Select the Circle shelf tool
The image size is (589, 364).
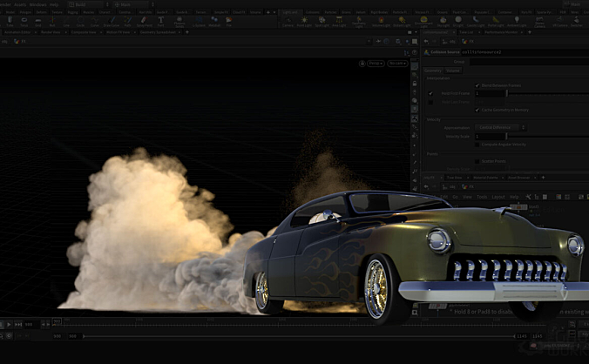coord(80,22)
